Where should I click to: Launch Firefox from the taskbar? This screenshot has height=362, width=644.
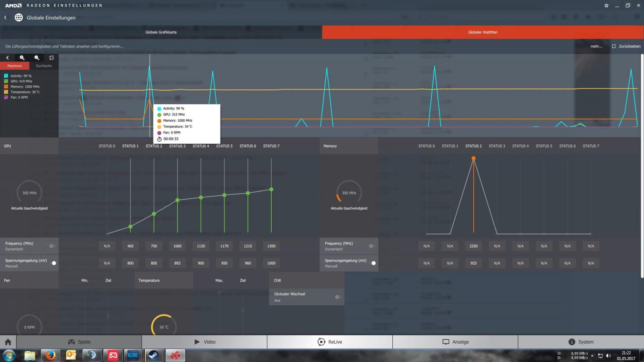[x=50, y=356]
